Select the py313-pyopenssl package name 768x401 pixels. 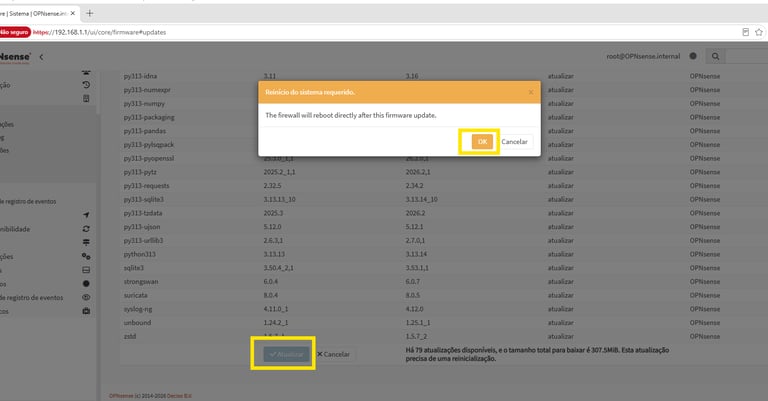click(149, 158)
